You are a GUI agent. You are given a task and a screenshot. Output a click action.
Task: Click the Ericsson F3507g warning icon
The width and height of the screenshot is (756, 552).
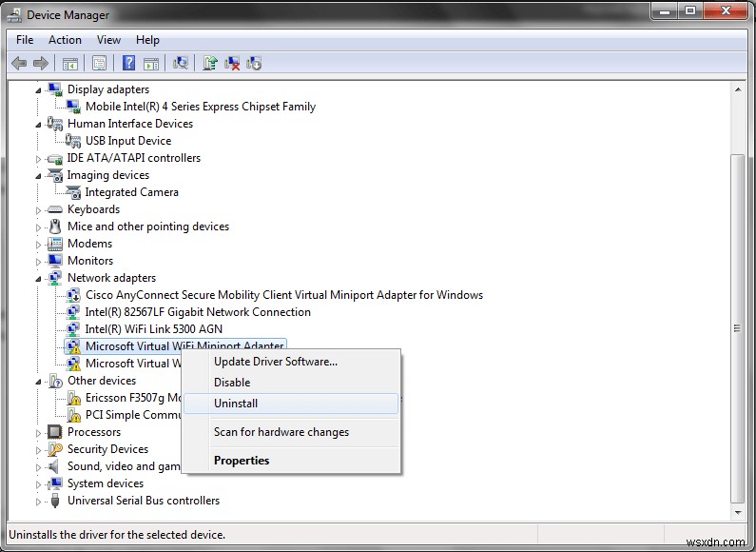click(74, 398)
